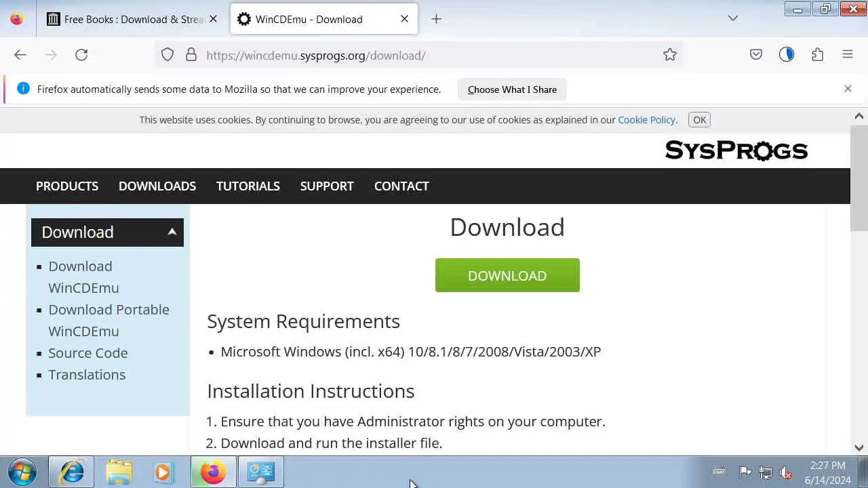Viewport: 868px width, 488px height.
Task: Open the Firefox View pinned icon
Action: [17, 19]
